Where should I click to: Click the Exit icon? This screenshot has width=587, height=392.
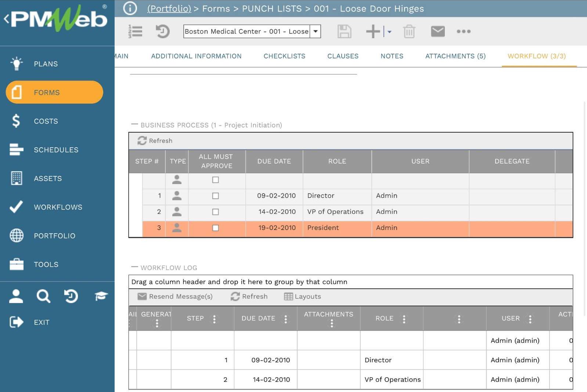(x=16, y=322)
